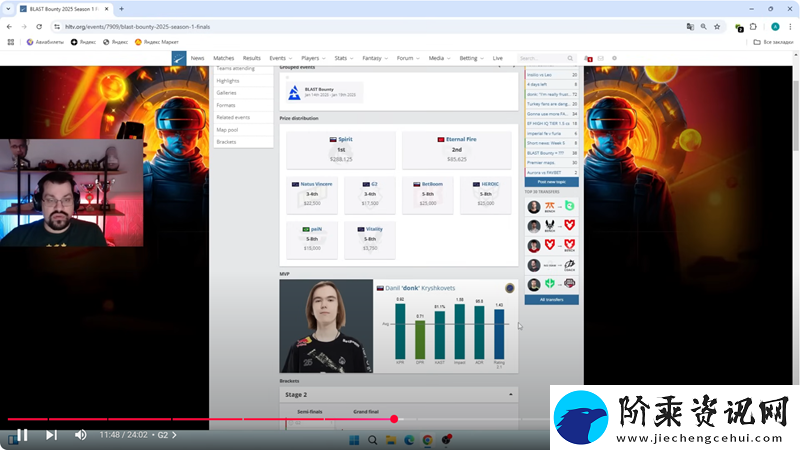Open the Все закладки bookmarks folder
The height and width of the screenshot is (450, 800).
coord(773,42)
